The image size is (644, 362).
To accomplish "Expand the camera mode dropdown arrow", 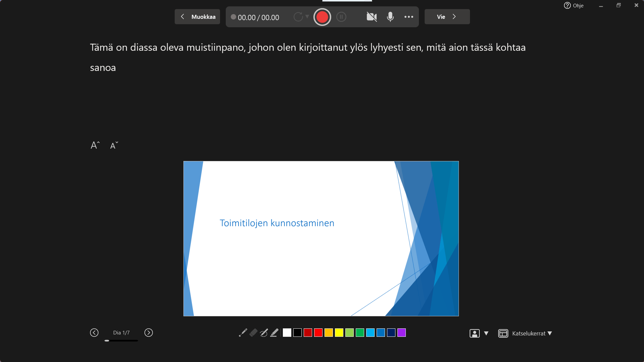I will (486, 333).
